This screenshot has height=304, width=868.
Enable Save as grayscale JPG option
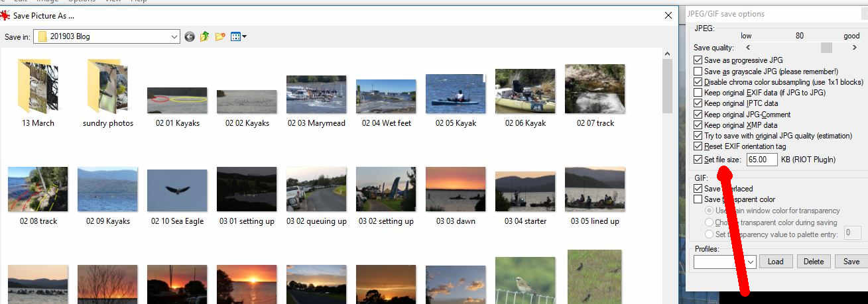(x=698, y=71)
